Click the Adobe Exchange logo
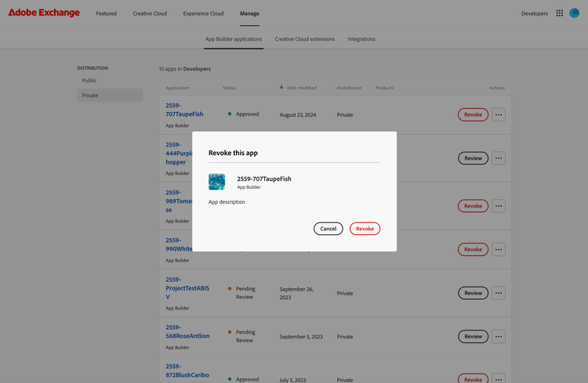Viewport: 588px width, 383px height. click(x=44, y=13)
